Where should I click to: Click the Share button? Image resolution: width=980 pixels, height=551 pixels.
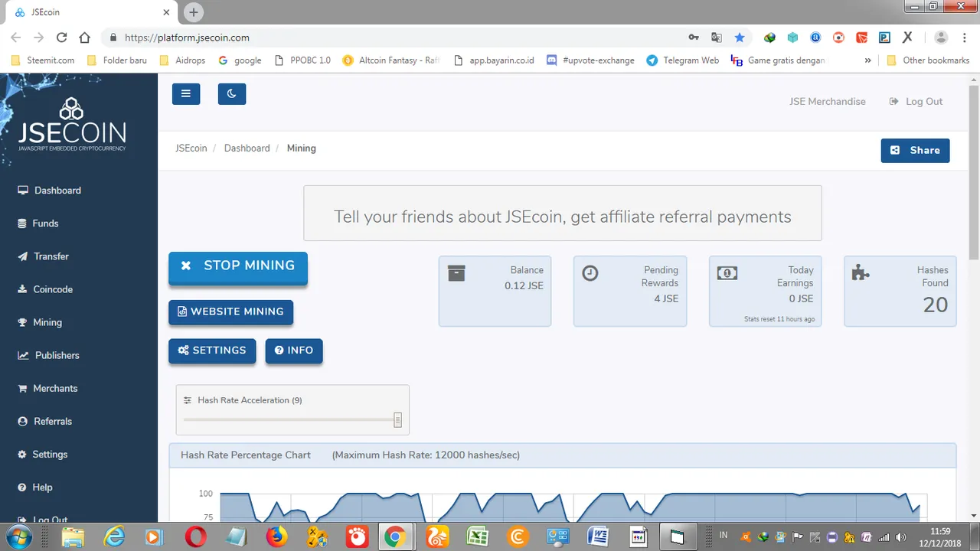point(916,150)
